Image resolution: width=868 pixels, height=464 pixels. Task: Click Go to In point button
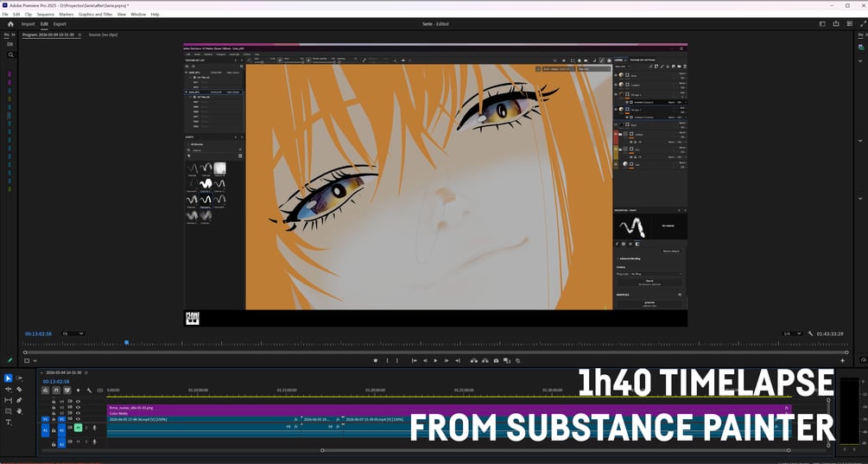[x=414, y=360]
